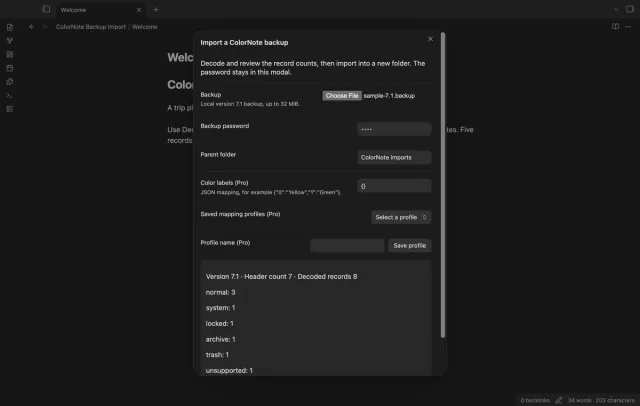Click the sample-7.1.backup file name
Screen dimensions: 640x406
pos(389,95)
